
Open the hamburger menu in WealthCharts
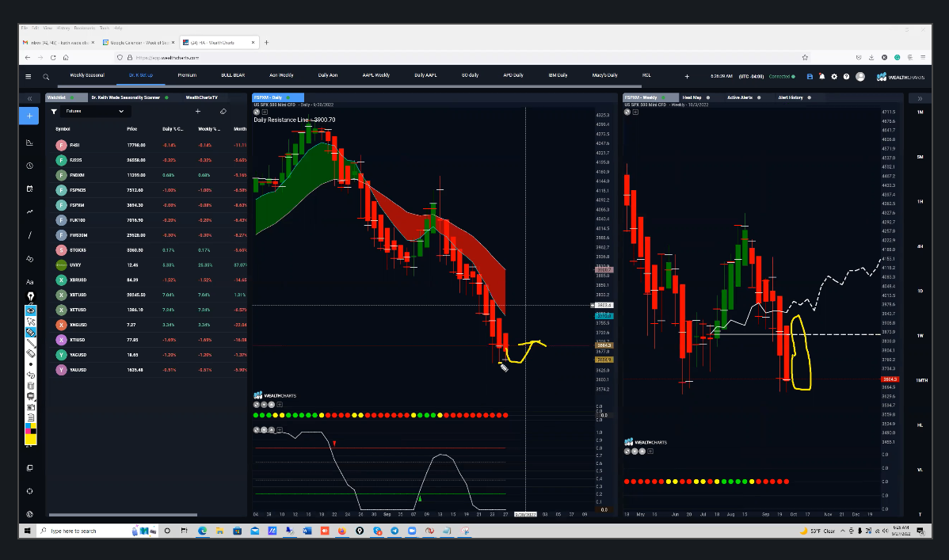pos(28,76)
